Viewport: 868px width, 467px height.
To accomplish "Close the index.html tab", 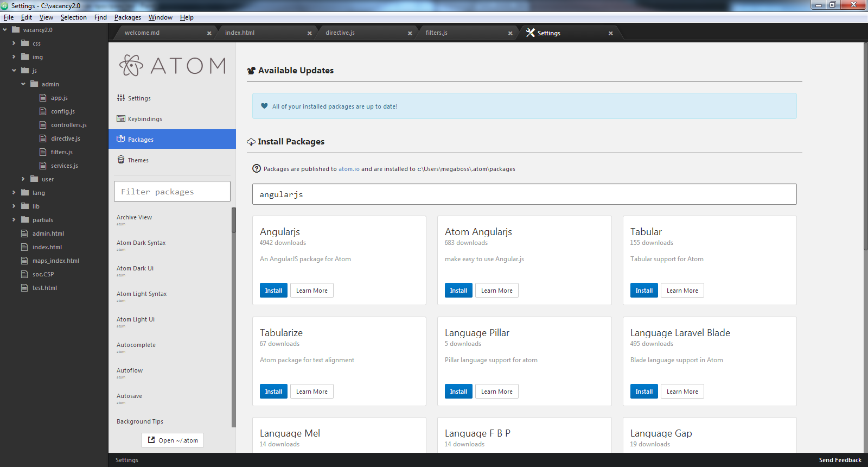I will [x=310, y=33].
